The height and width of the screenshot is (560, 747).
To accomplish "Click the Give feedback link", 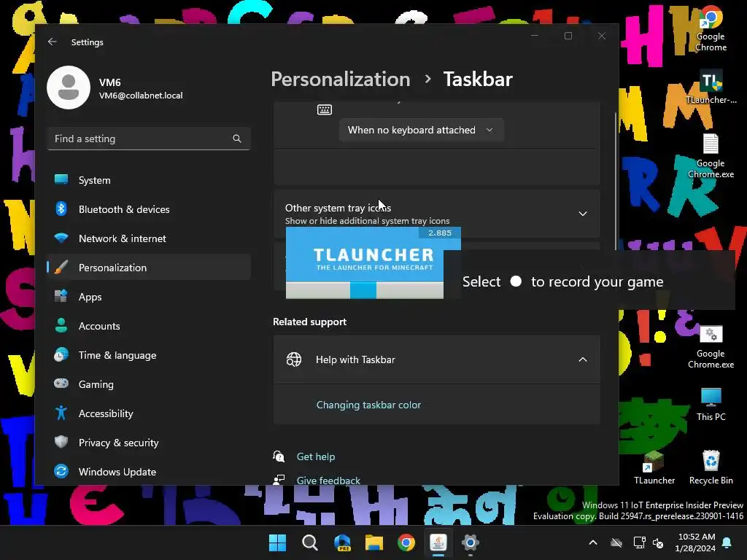I will tap(328, 480).
